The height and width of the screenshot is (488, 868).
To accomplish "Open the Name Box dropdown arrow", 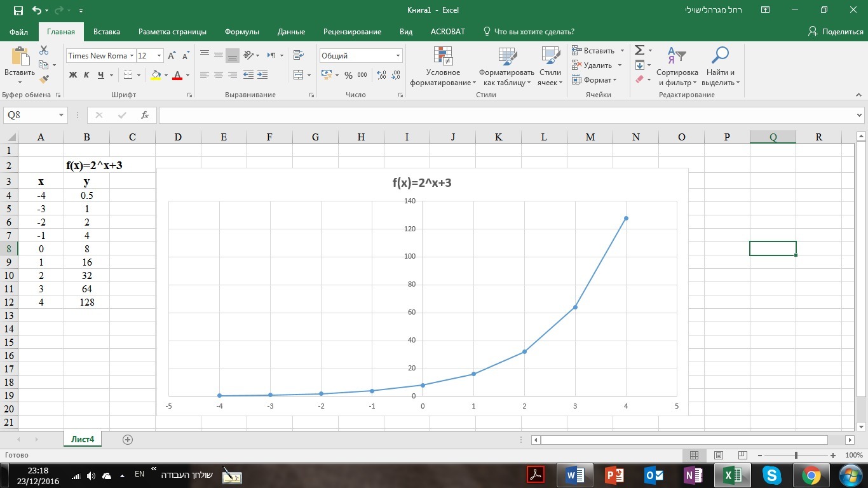I will (62, 115).
